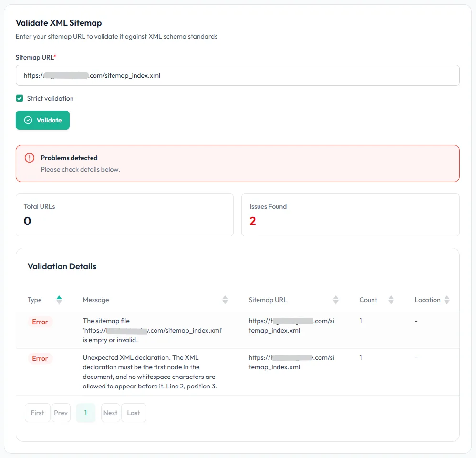
Task: Click the Next pagination button
Action: click(x=110, y=413)
